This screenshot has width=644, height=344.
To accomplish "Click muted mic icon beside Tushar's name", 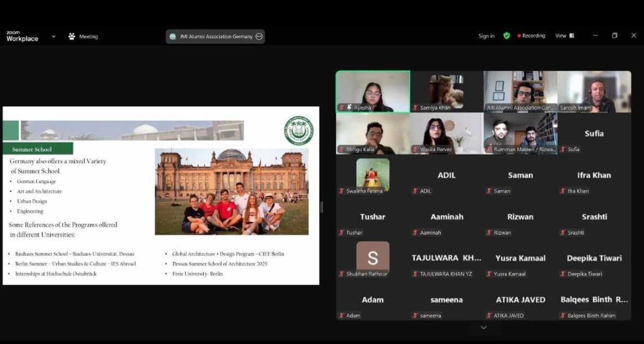I will point(341,232).
